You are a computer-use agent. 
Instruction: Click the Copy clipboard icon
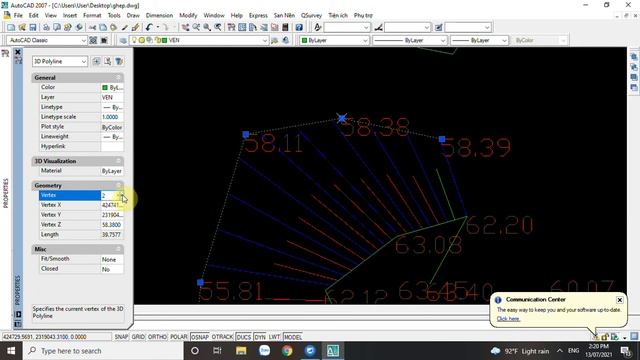pyautogui.click(x=103, y=27)
